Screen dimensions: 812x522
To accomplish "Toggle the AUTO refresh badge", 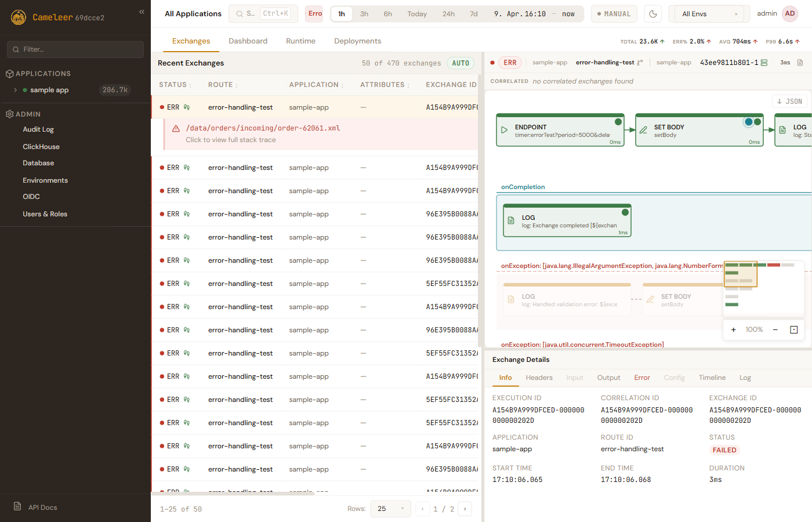I will tap(461, 63).
